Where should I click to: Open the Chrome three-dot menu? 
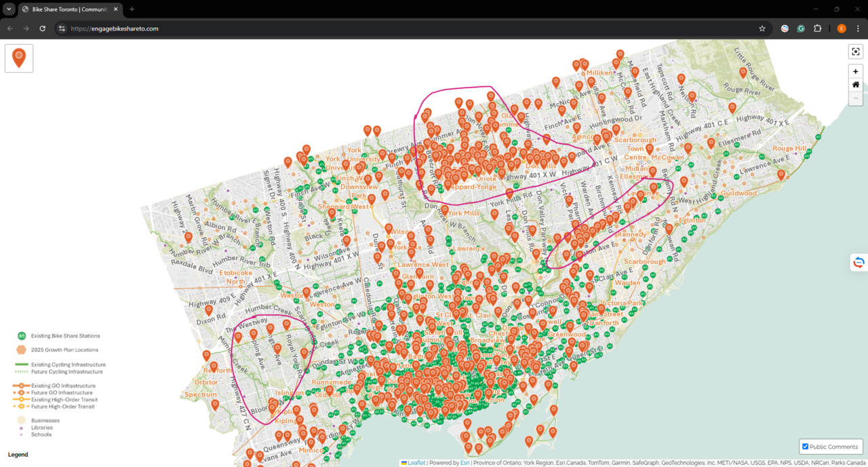pos(858,29)
